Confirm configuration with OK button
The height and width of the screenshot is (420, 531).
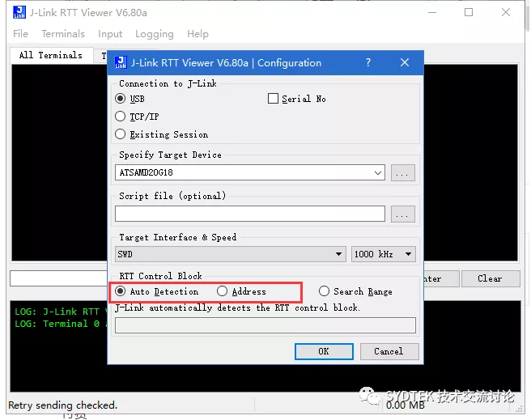point(324,351)
